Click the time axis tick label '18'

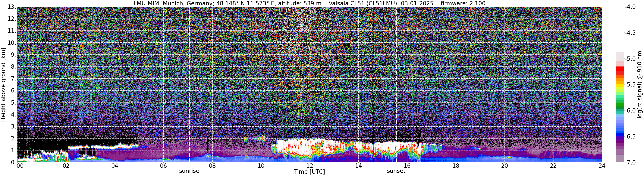coord(456,166)
